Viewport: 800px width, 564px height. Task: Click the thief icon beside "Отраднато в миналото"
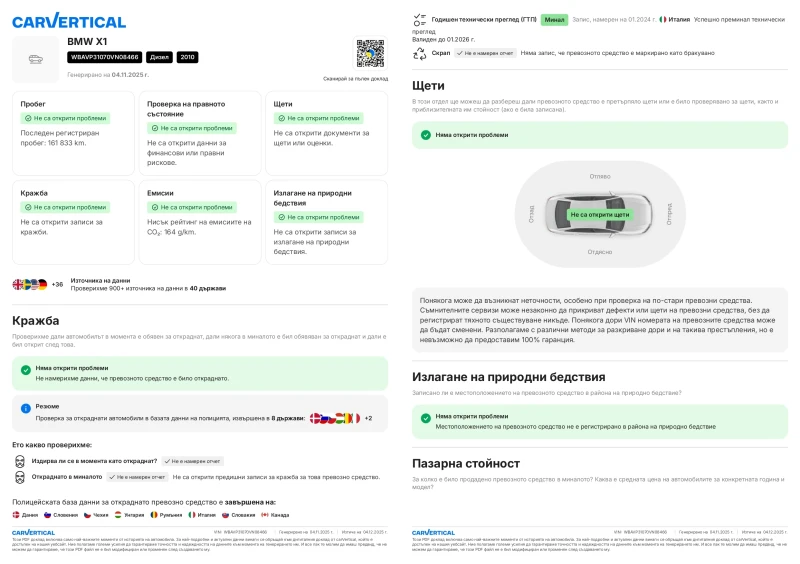pyautogui.click(x=20, y=477)
